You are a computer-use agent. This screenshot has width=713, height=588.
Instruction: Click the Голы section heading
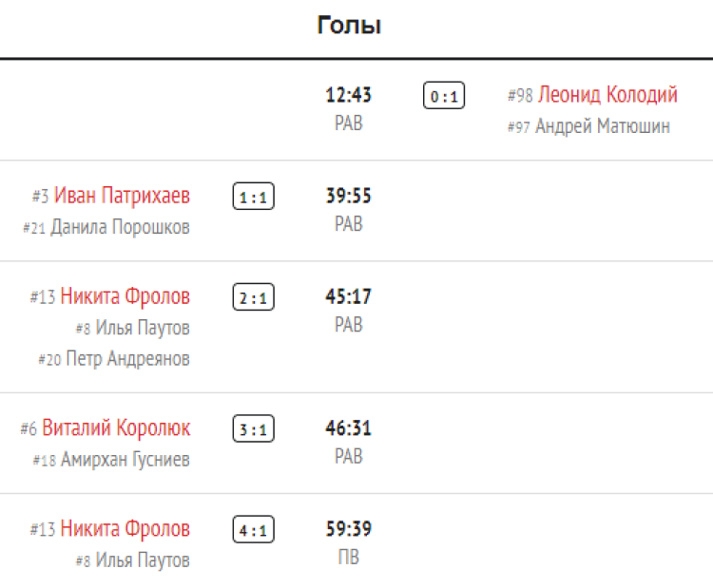[349, 26]
